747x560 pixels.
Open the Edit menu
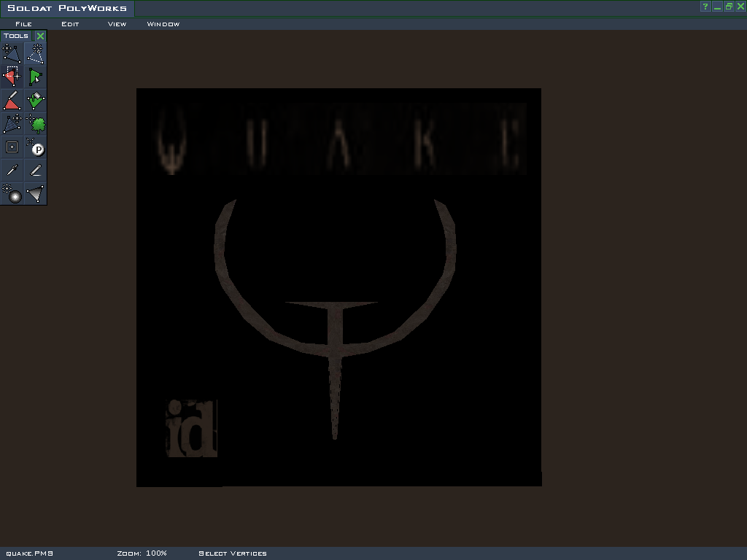tap(70, 24)
